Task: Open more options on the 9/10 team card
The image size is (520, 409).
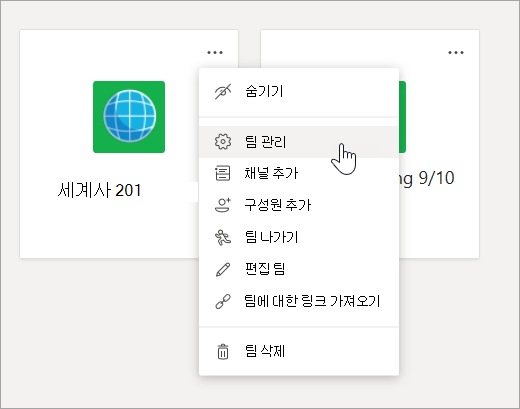Action: point(456,52)
